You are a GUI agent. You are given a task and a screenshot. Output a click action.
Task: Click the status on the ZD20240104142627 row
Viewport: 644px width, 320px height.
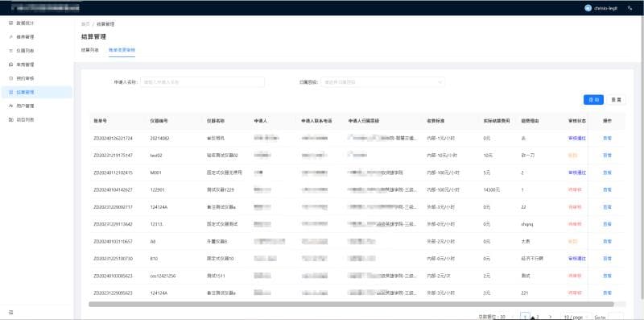574,189
